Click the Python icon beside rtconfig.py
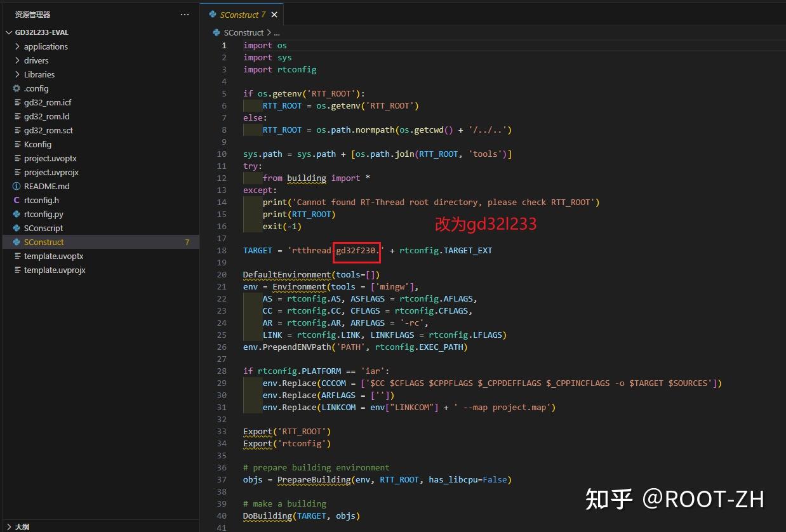This screenshot has height=532, width=786. coord(17,214)
